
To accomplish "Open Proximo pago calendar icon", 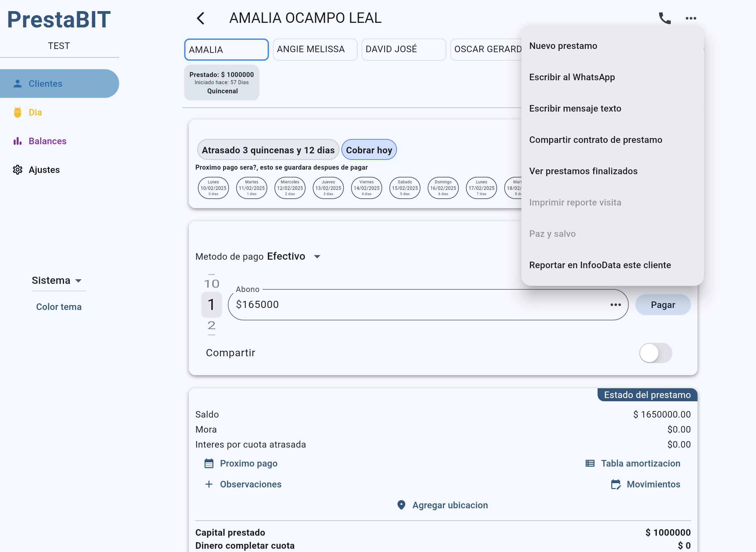I will (x=209, y=464).
